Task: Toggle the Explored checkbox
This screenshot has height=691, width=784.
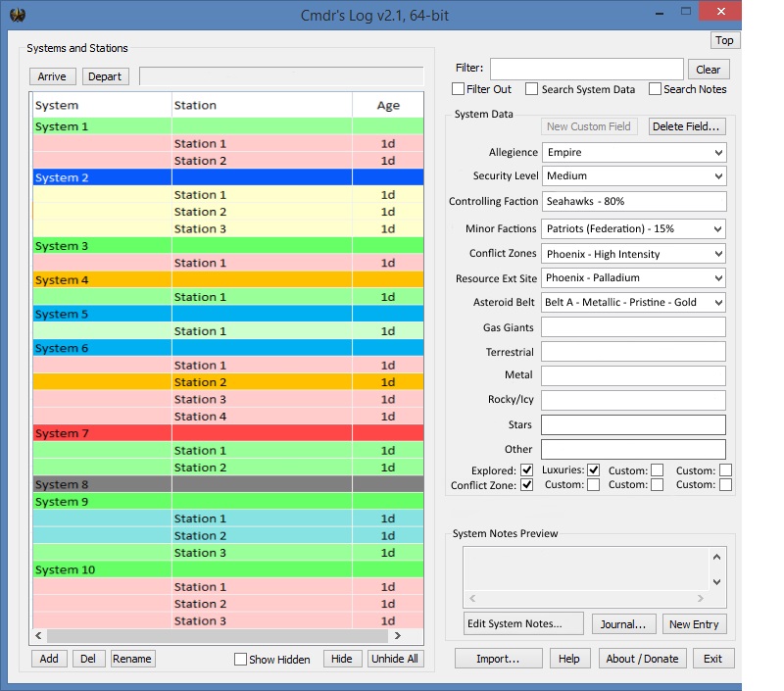Action: [x=526, y=470]
